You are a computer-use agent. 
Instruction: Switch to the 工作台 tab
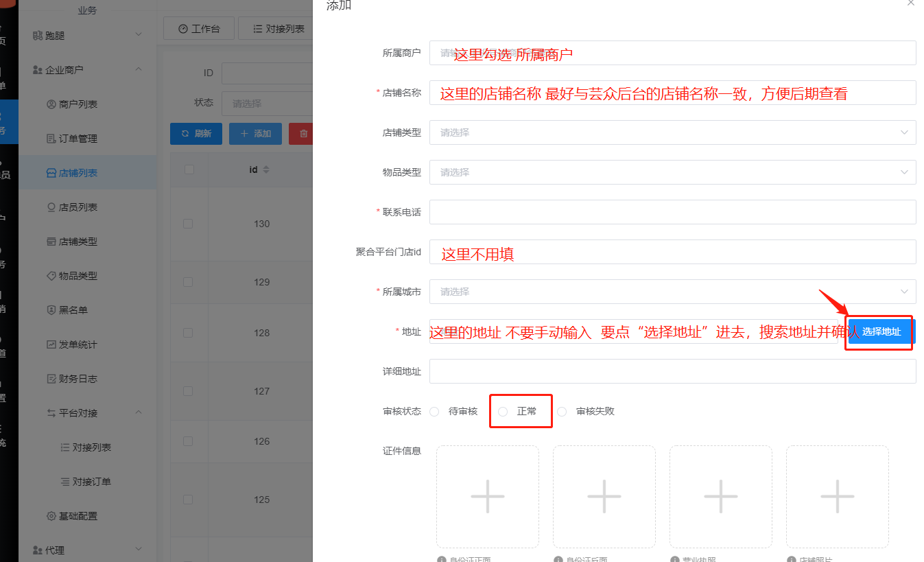pos(198,28)
